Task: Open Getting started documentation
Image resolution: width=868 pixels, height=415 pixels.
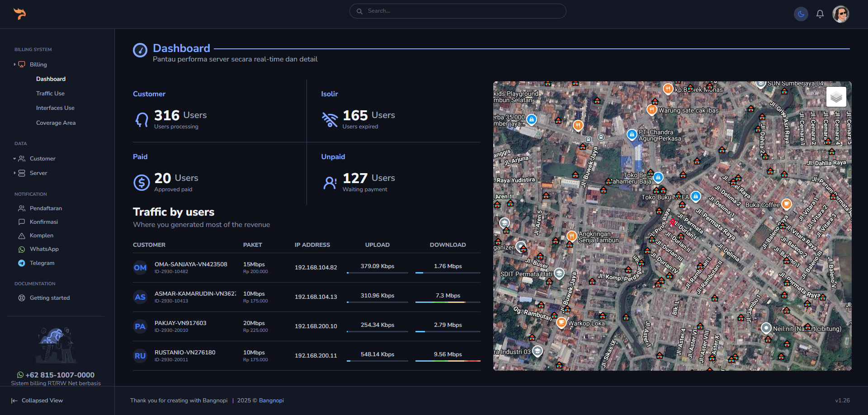Action: click(49, 298)
